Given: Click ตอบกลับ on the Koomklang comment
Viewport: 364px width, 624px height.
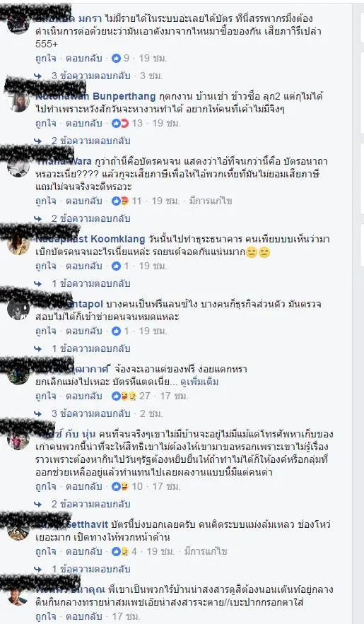Looking at the screenshot, I should tap(84, 266).
